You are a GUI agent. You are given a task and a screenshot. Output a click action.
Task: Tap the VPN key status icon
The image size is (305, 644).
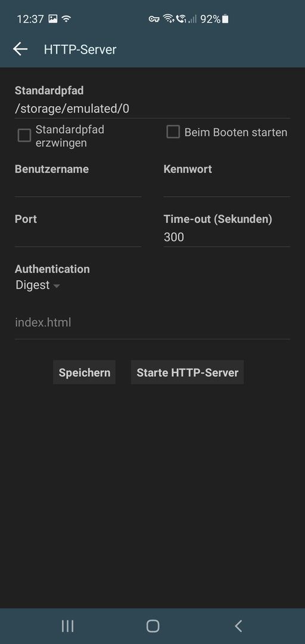[x=154, y=19]
